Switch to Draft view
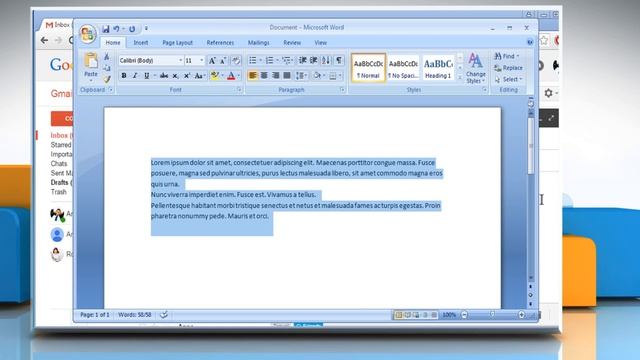The height and width of the screenshot is (360, 640). click(x=434, y=315)
